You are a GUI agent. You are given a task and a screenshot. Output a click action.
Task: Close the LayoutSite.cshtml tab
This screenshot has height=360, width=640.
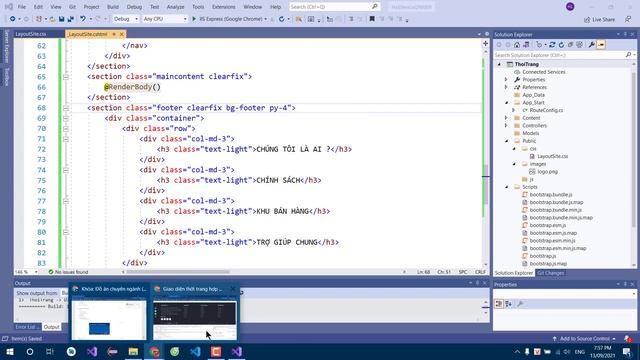[122, 34]
